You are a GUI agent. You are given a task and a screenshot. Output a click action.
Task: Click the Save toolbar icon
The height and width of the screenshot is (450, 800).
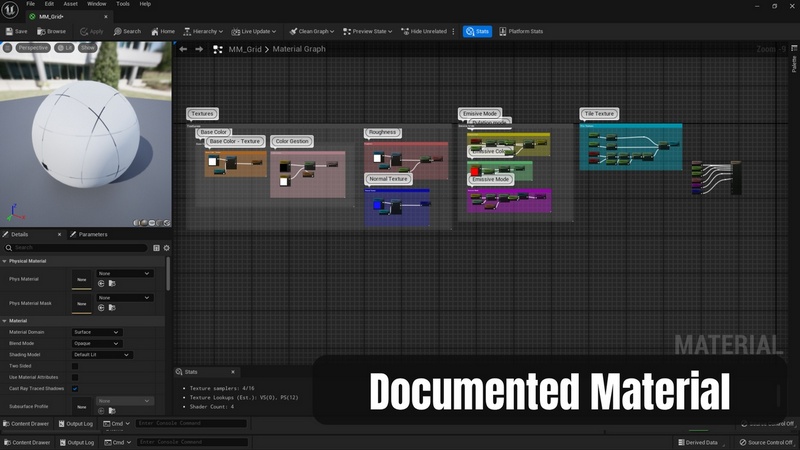point(8,31)
